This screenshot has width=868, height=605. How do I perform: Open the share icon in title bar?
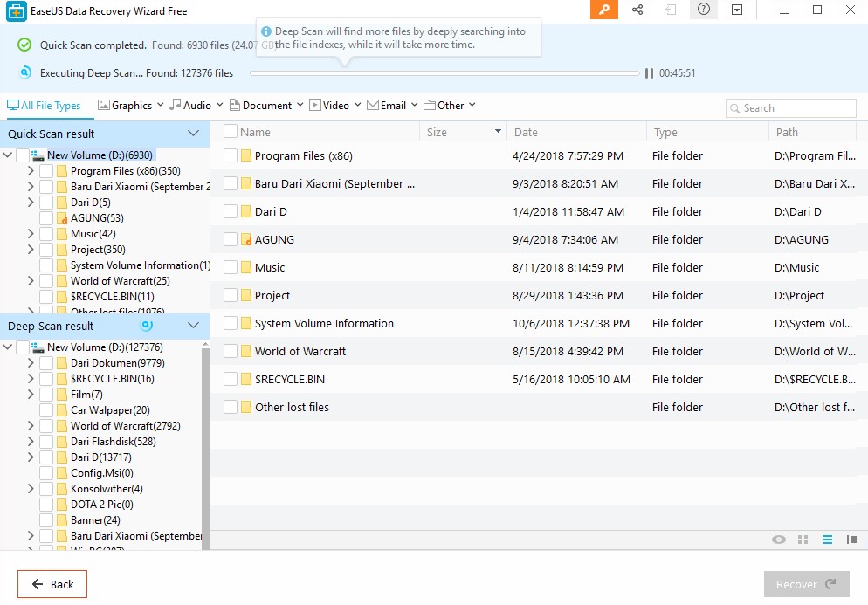[x=637, y=10]
